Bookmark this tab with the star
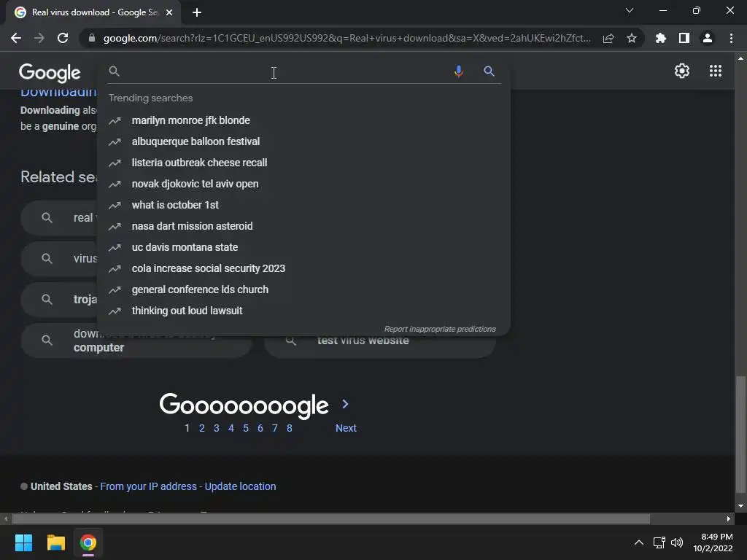The image size is (747, 560). point(632,38)
